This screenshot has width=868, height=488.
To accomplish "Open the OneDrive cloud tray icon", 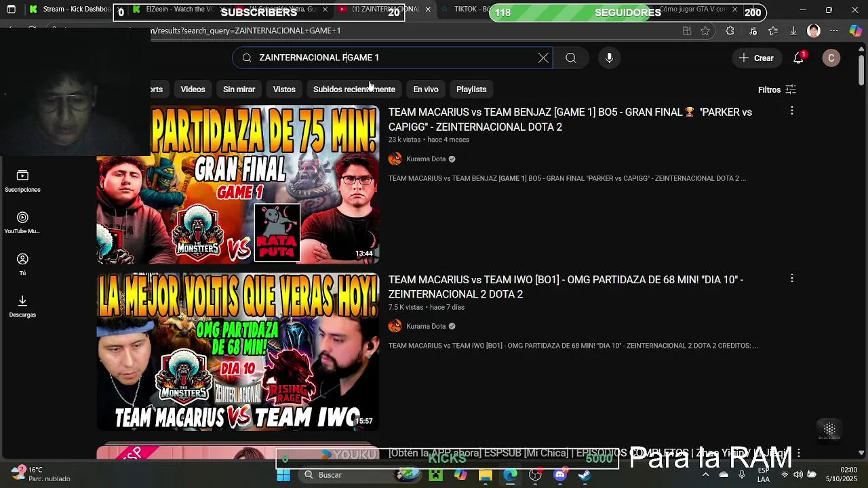I will (x=724, y=475).
